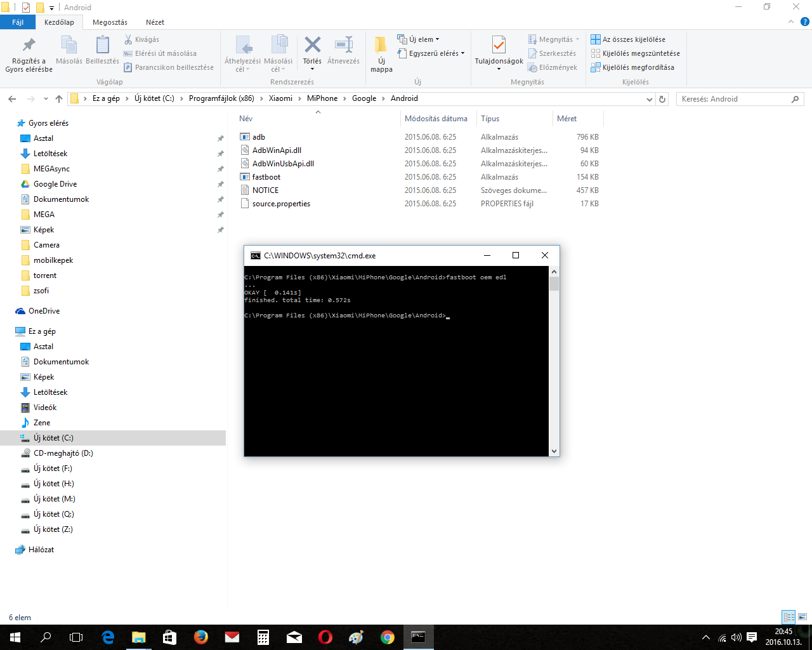Open Explorer help question mark icon
The height and width of the screenshot is (650, 812).
804,22
